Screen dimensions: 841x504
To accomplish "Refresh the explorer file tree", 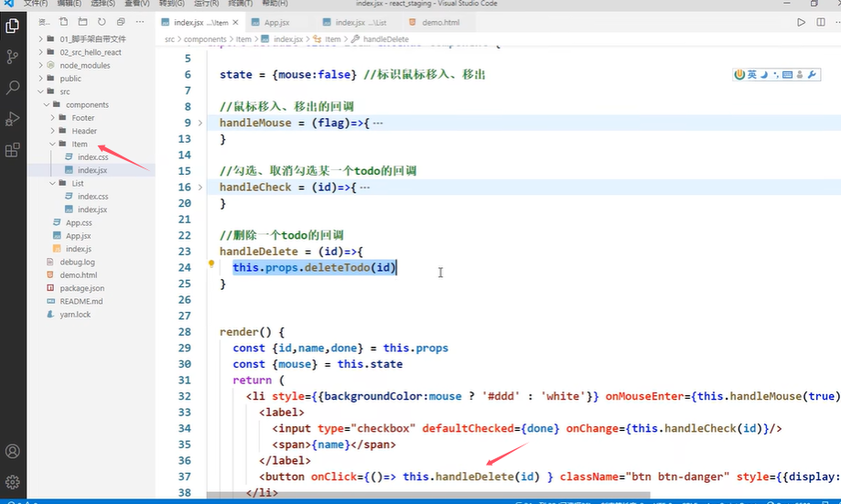I will tap(102, 22).
